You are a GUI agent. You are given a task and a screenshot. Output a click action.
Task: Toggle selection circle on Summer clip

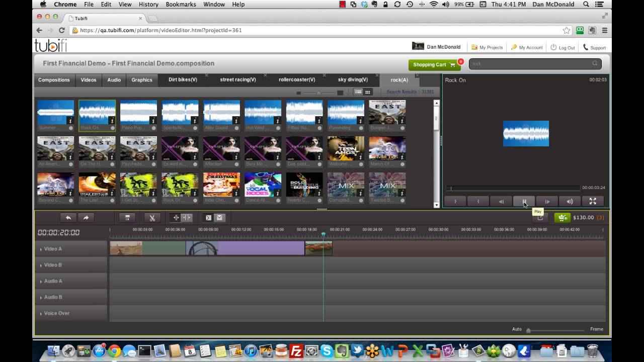(71, 128)
